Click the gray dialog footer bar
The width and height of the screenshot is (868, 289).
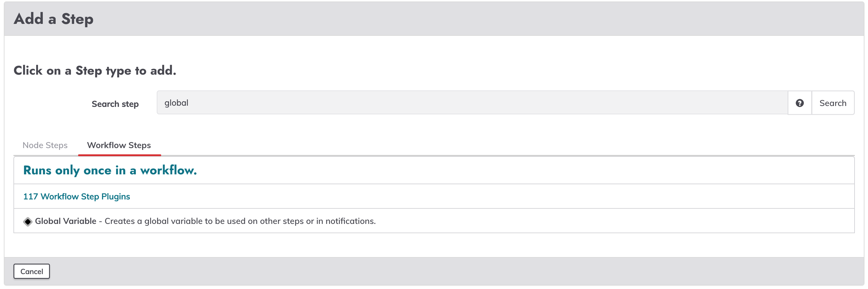tap(434, 271)
